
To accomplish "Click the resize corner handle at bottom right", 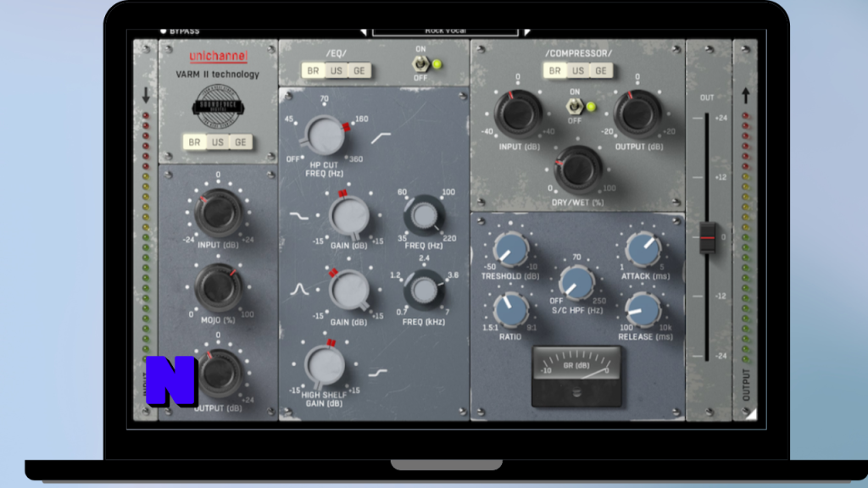I will [x=751, y=413].
